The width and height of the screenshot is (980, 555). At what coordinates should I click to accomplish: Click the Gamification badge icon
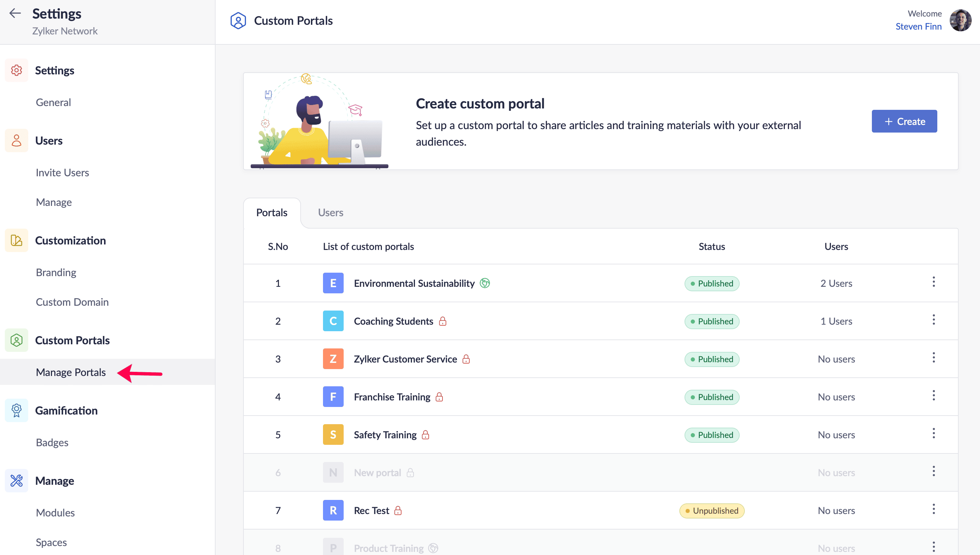tap(17, 410)
